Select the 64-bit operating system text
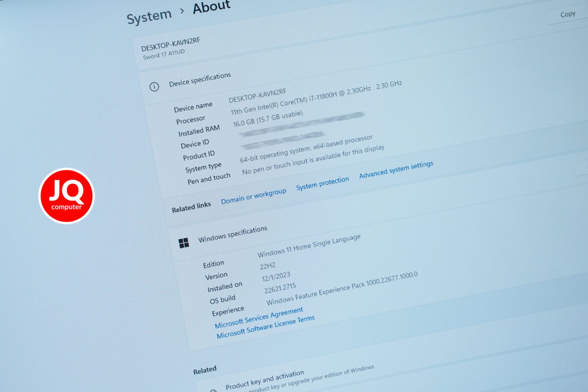The image size is (588, 392). click(x=306, y=149)
